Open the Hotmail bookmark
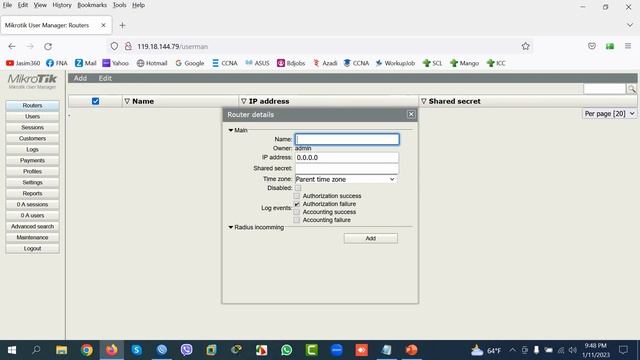640x360 pixels. point(152,63)
